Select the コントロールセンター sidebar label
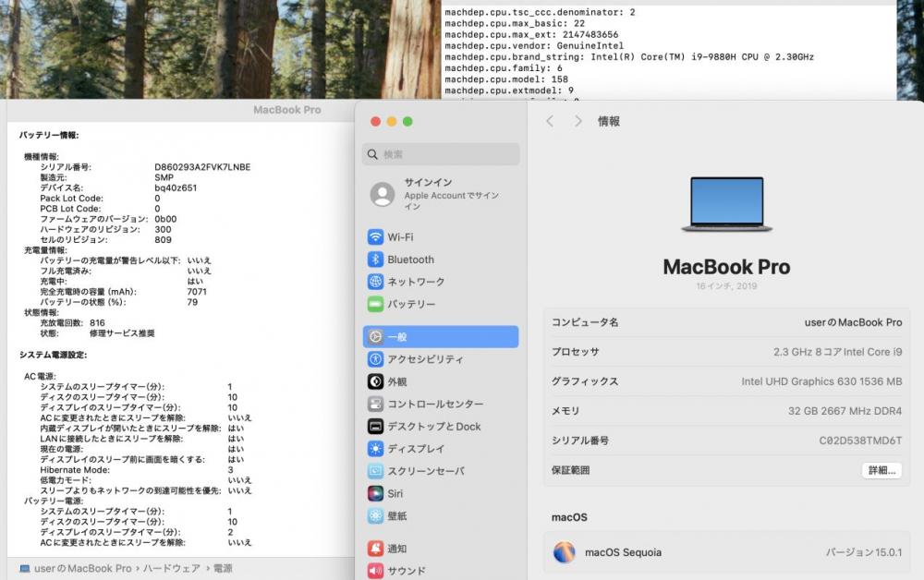 pos(435,404)
